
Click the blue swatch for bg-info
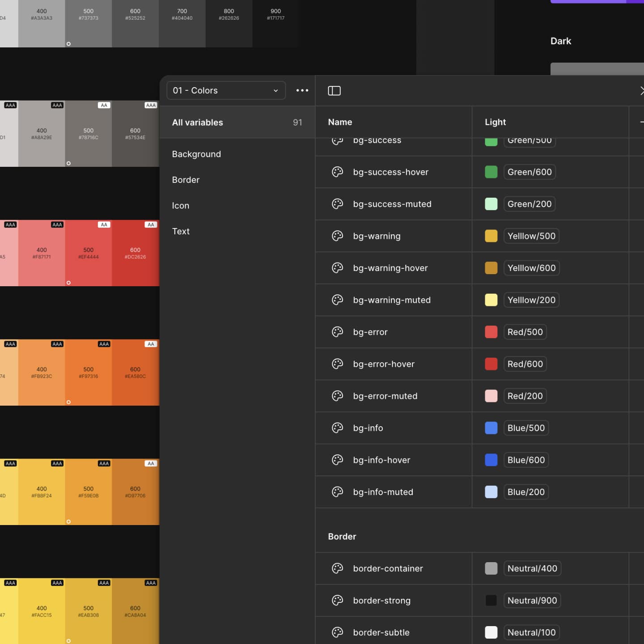[491, 428]
